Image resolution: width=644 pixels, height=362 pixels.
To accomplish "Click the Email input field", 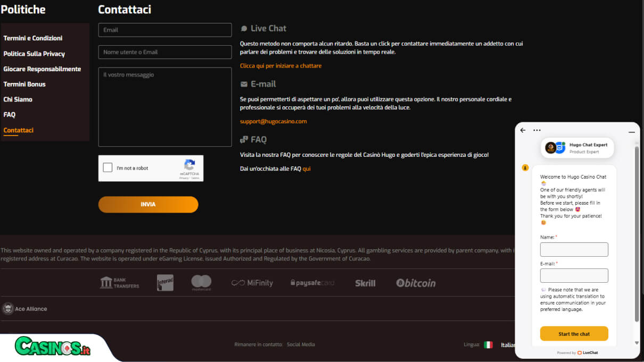I will click(x=165, y=30).
